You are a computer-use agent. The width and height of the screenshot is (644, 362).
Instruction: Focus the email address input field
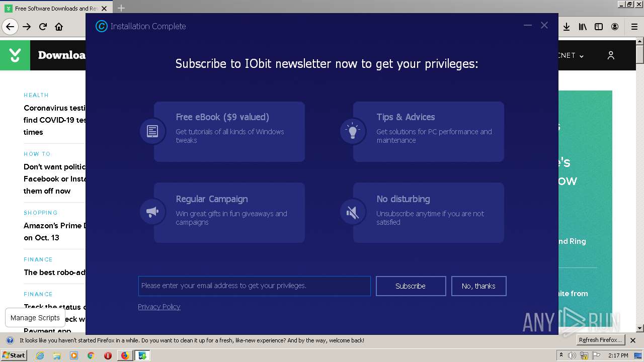[255, 286]
